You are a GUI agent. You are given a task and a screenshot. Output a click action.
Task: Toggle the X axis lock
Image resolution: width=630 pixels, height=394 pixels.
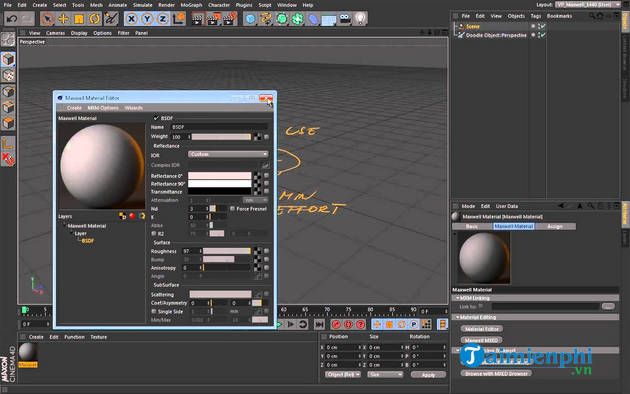(131, 19)
